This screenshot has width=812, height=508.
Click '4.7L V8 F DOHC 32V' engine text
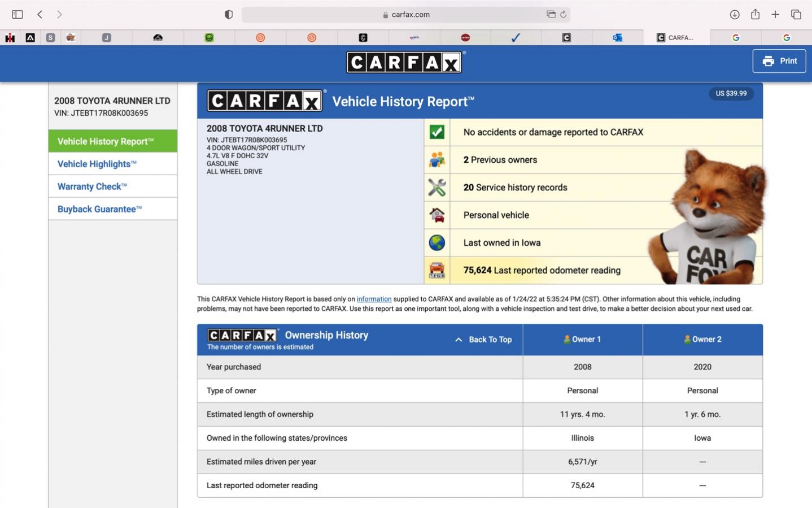tap(237, 156)
